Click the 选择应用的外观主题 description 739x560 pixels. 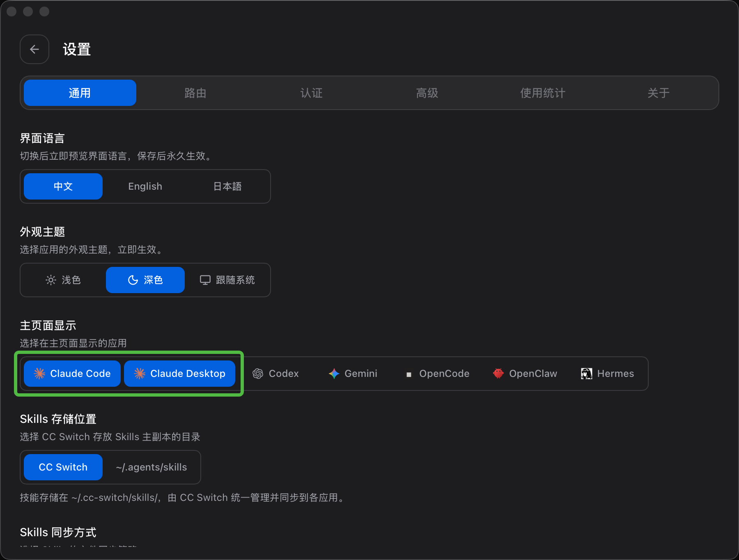(92, 250)
